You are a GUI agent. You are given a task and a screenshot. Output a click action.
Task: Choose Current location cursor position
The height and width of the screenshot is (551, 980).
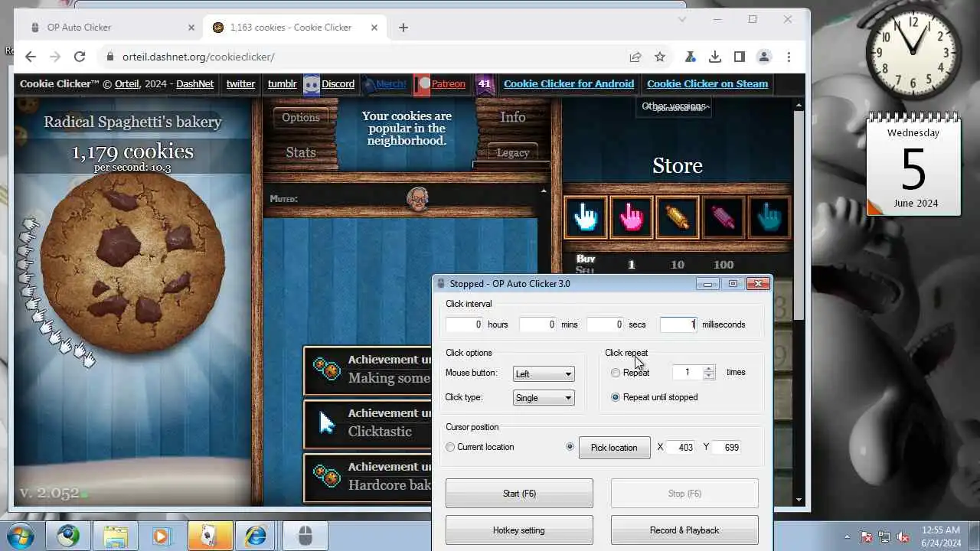pos(450,447)
